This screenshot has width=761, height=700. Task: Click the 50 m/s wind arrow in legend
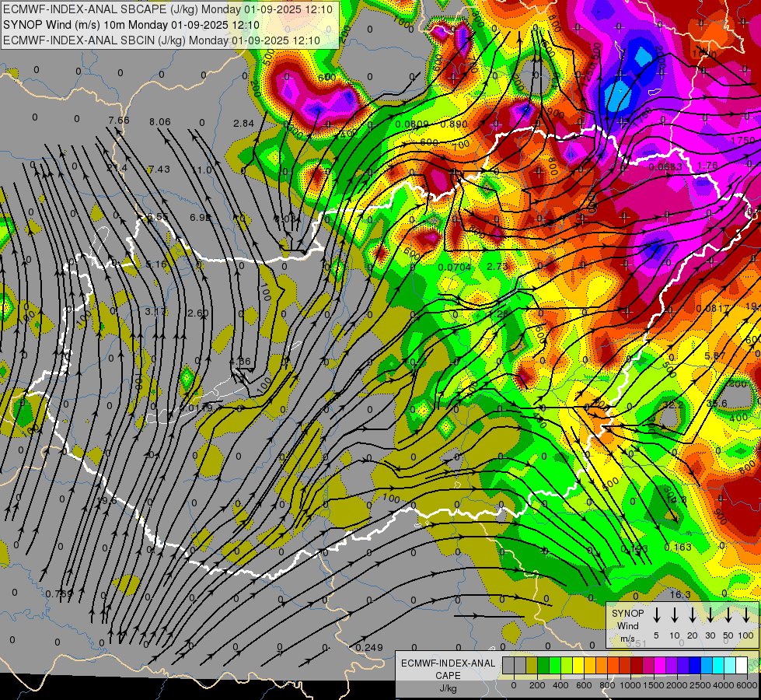coord(728,615)
